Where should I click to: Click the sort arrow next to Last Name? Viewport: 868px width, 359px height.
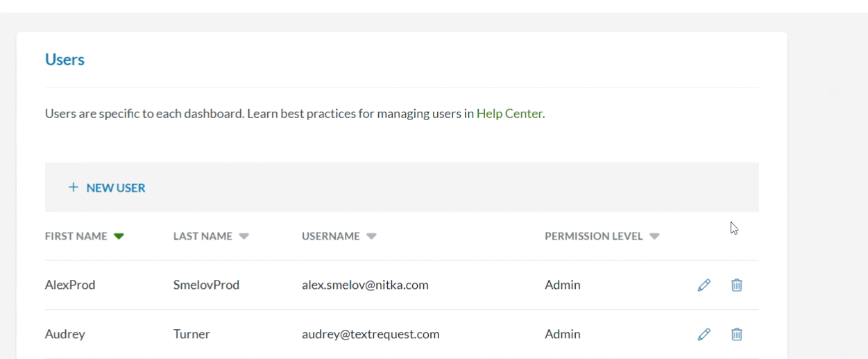click(x=244, y=236)
